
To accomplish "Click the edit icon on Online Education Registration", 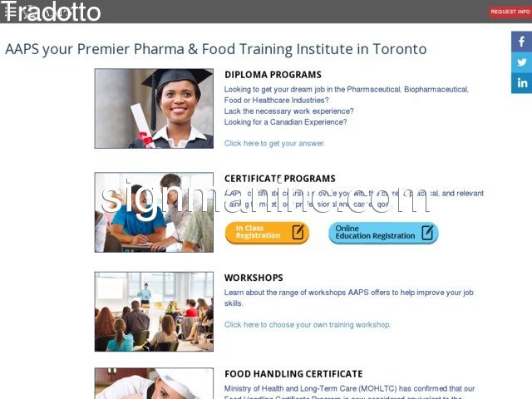I will [x=427, y=233].
